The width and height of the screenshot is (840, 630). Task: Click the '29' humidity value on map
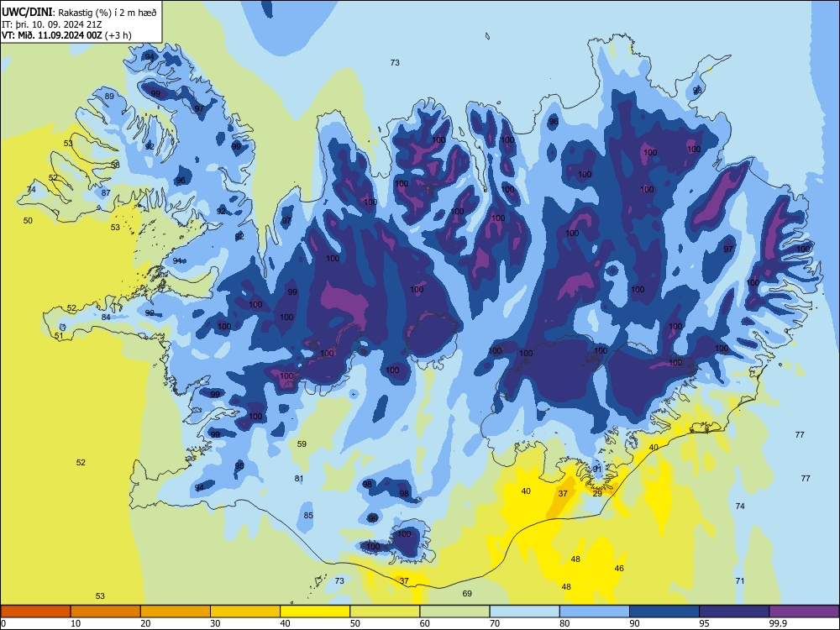pyautogui.click(x=597, y=493)
